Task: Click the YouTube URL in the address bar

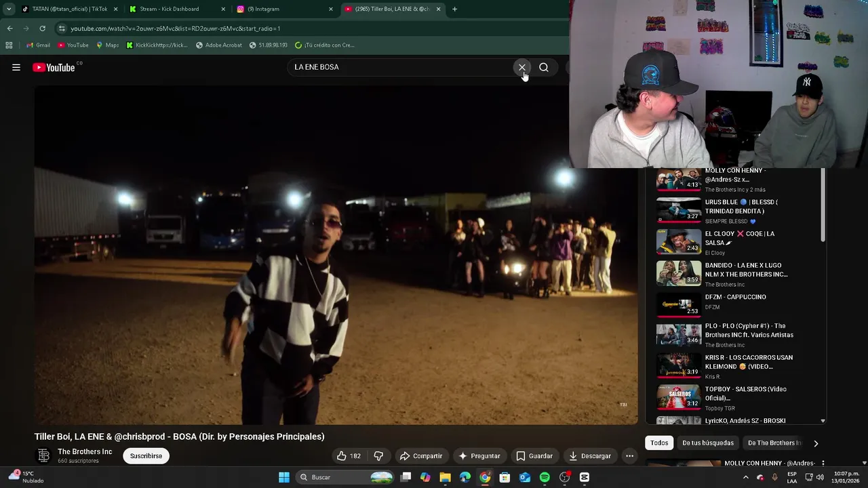Action: (x=175, y=28)
